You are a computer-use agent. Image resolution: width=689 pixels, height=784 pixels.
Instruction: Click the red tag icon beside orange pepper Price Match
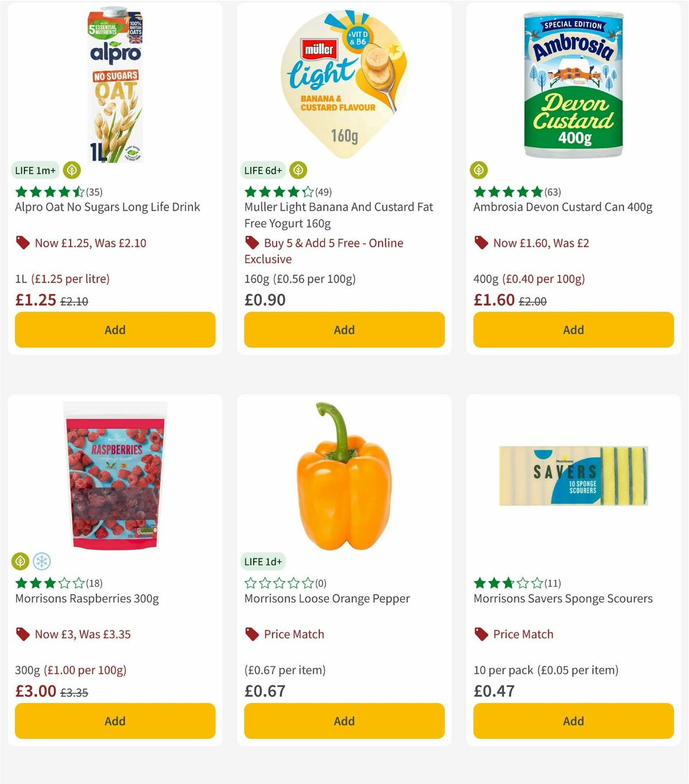(251, 634)
